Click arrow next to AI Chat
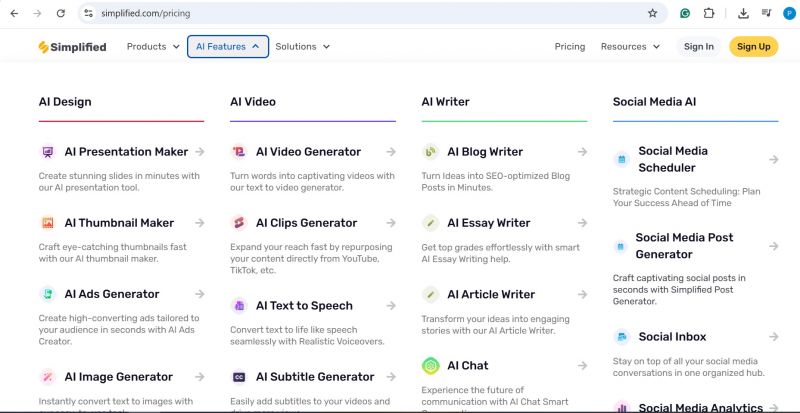Viewport: 800px width, 413px height. 582,366
